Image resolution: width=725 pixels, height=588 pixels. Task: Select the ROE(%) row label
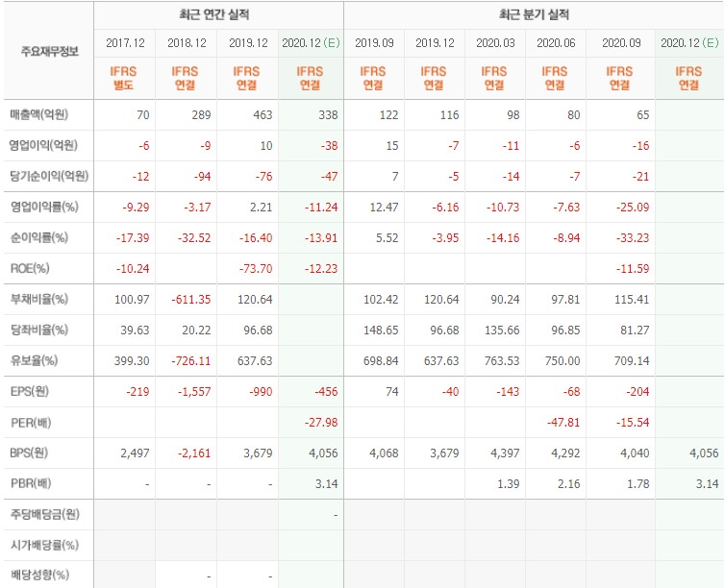pos(30,268)
